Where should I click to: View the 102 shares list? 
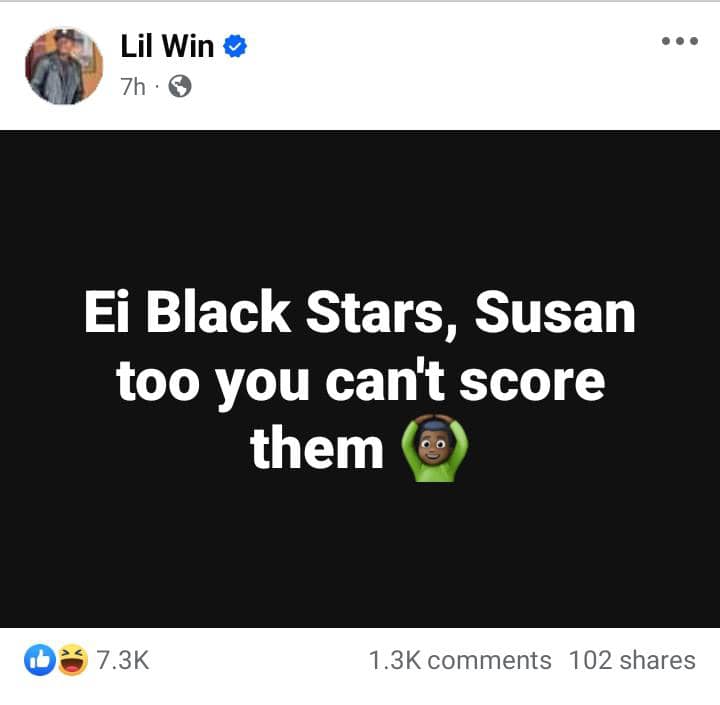[x=632, y=660]
